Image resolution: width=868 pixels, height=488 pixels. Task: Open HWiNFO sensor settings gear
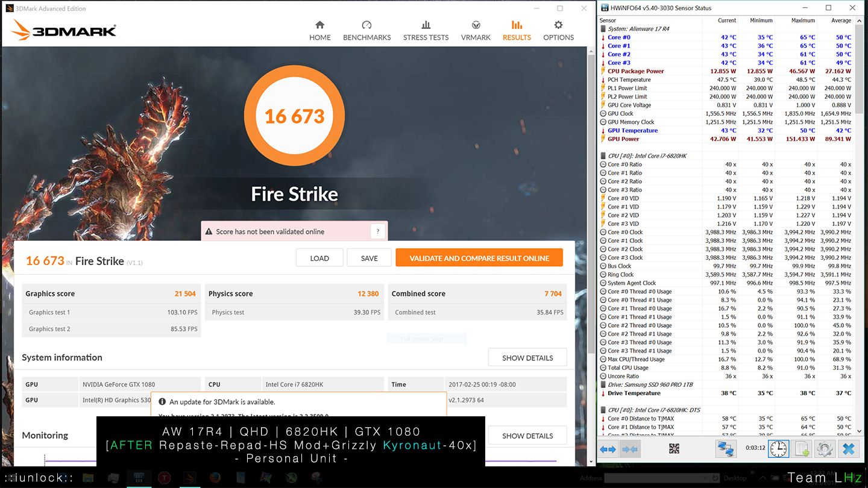[825, 449]
